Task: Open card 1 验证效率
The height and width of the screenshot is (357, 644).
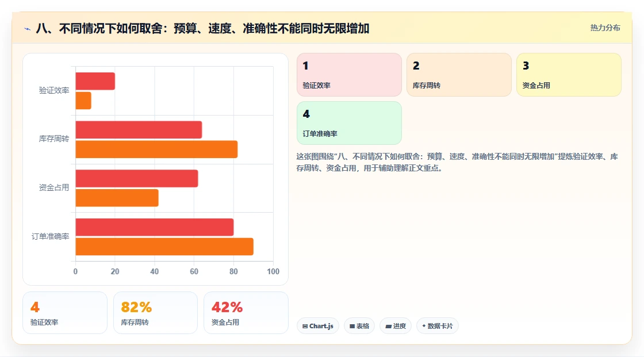Action: coord(349,75)
